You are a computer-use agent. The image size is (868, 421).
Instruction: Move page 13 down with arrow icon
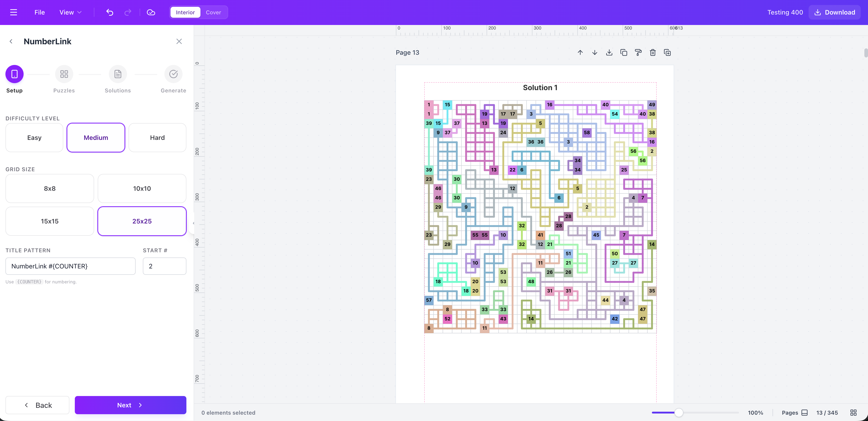tap(594, 53)
